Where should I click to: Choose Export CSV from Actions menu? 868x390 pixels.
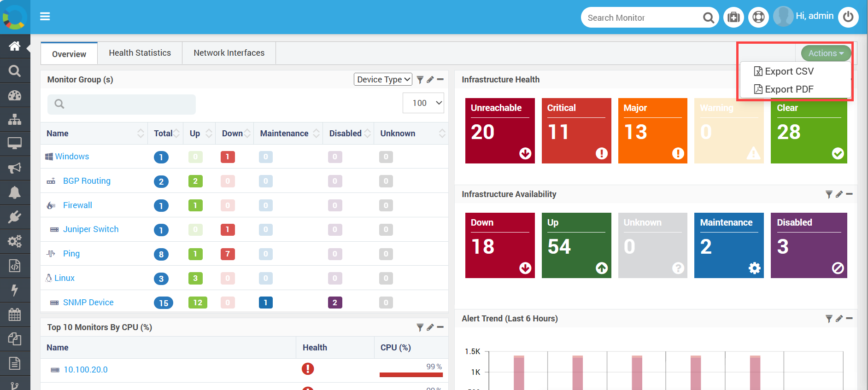click(784, 71)
